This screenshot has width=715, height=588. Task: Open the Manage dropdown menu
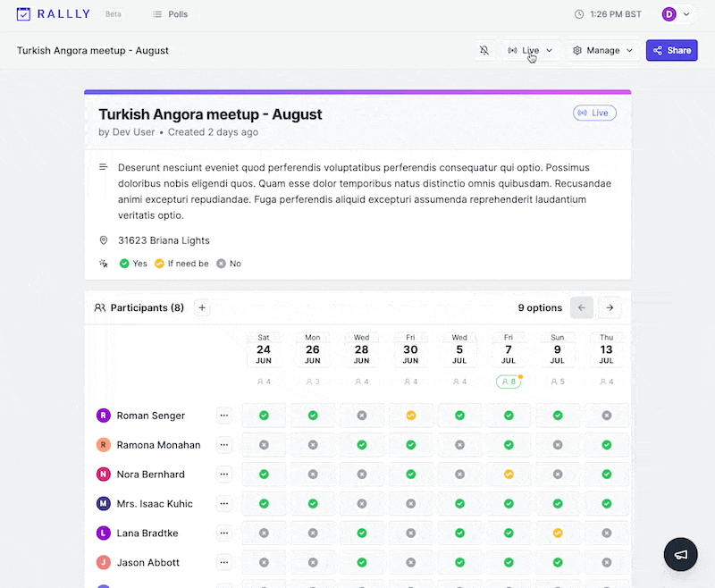[x=603, y=51]
